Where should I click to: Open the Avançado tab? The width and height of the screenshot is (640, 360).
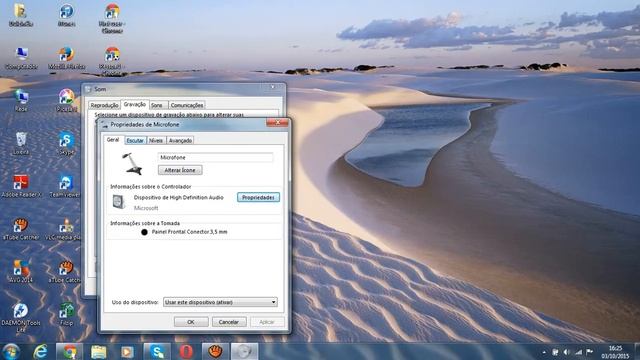coord(180,140)
